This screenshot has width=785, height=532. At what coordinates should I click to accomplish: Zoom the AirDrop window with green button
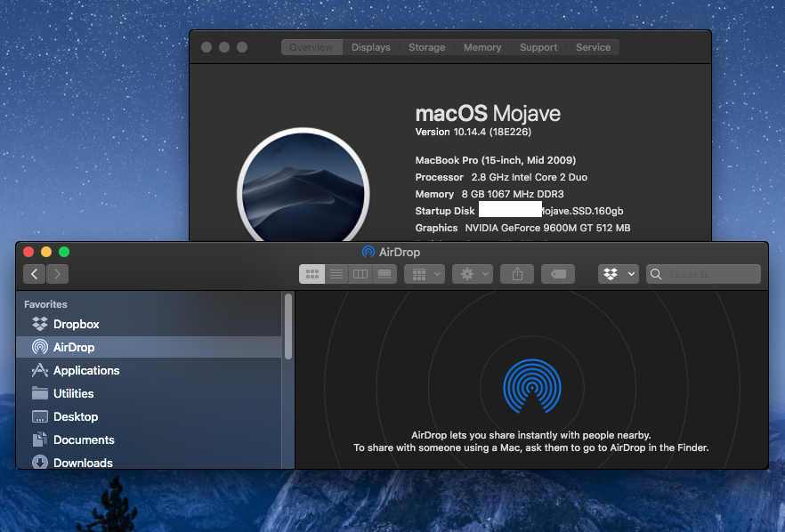click(64, 252)
